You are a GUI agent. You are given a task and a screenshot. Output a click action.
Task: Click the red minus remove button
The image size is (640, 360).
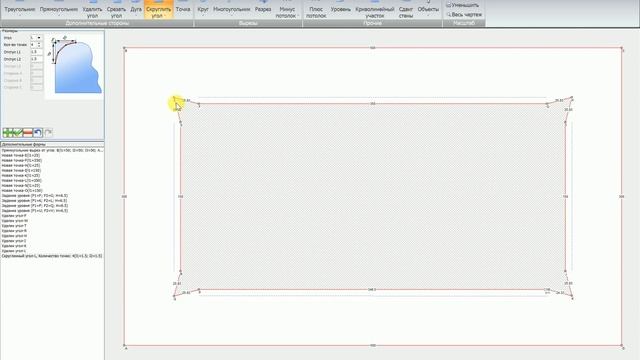point(27,132)
